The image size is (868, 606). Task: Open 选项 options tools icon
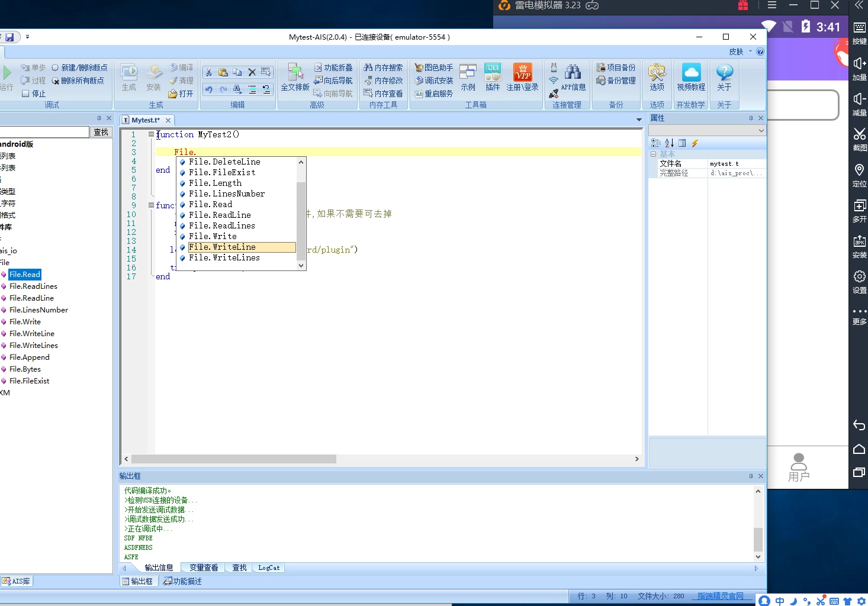click(657, 78)
